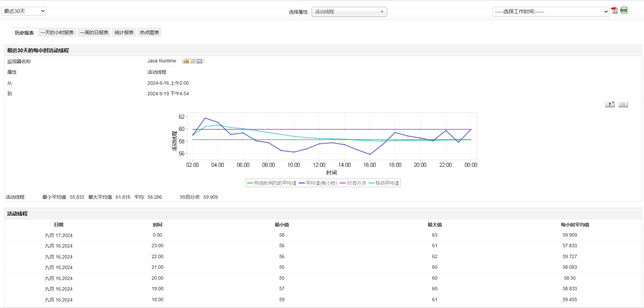
Task: Open the 最近30天 time period dropdown
Action: click(x=24, y=11)
